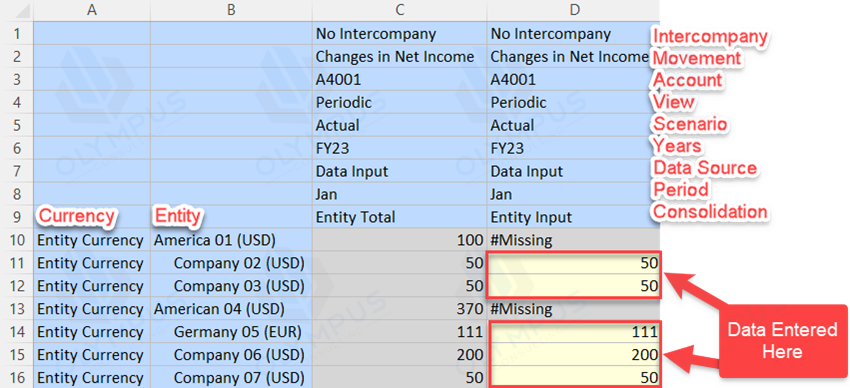Select row 10 header
Image resolution: width=850 pixels, height=388 pixels.
[16, 240]
